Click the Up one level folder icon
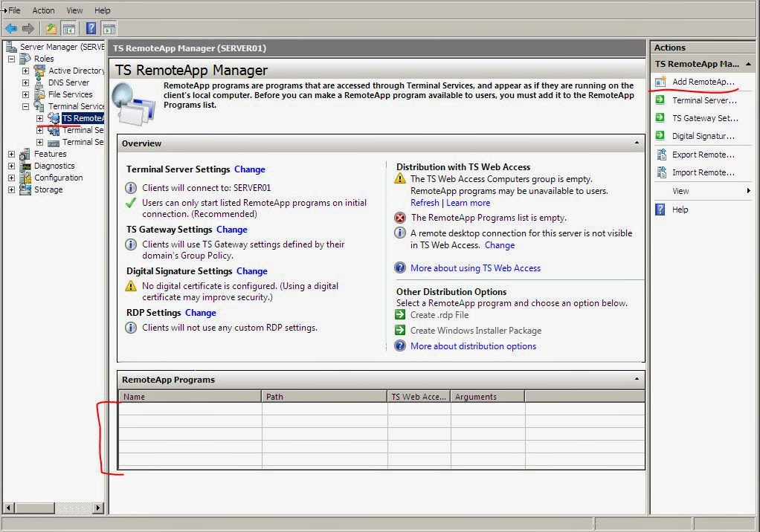 click(51, 28)
